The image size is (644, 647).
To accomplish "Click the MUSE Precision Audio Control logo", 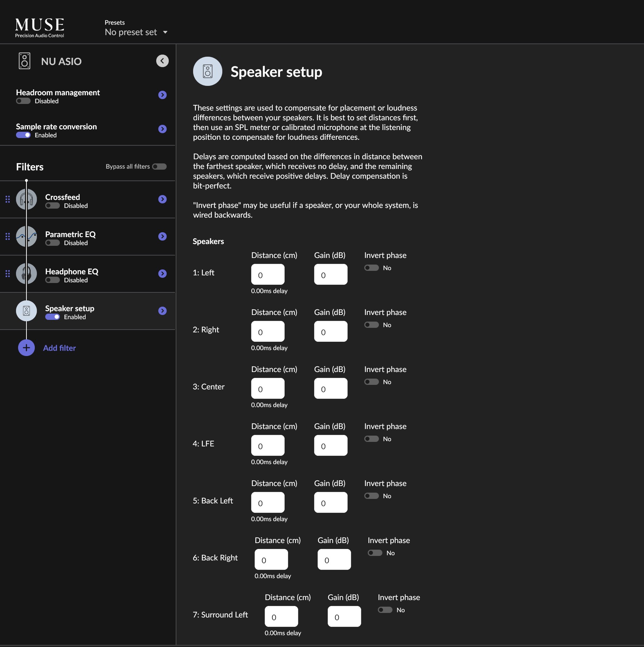I will pos(40,27).
